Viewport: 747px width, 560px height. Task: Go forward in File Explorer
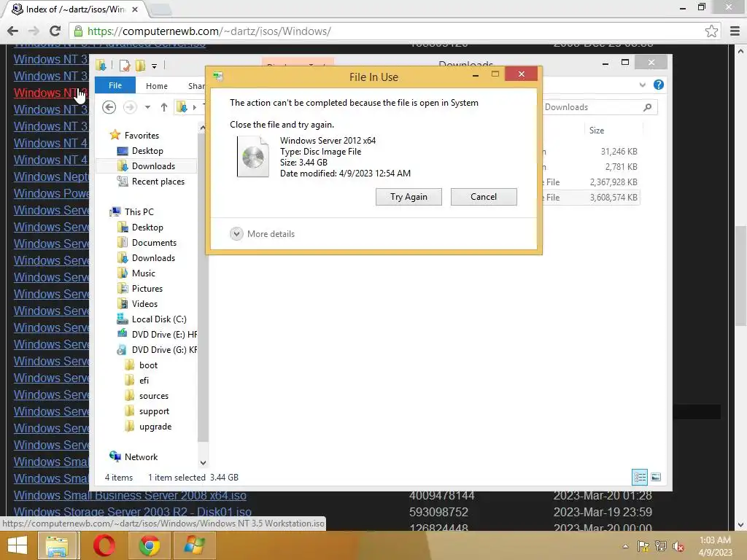tap(130, 107)
